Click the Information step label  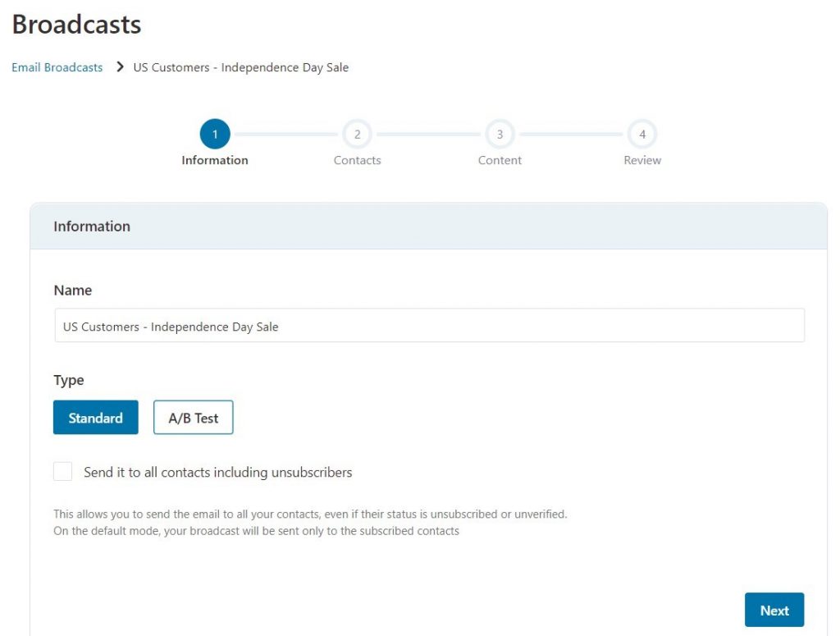215,160
